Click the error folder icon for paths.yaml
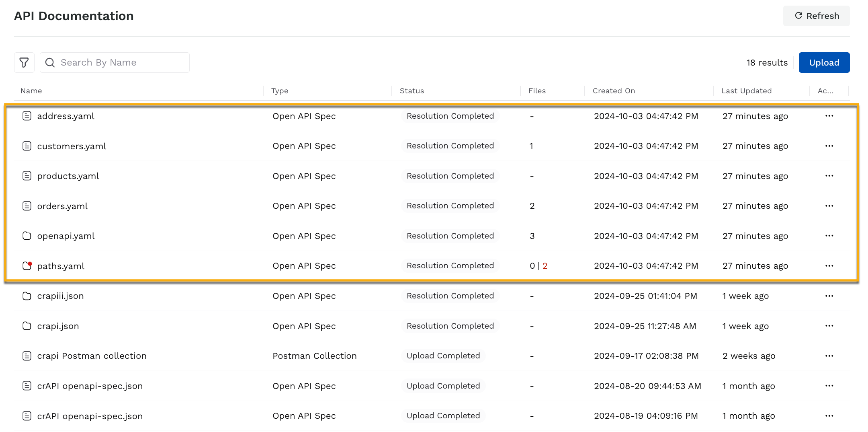The height and width of the screenshot is (432, 868). (27, 266)
